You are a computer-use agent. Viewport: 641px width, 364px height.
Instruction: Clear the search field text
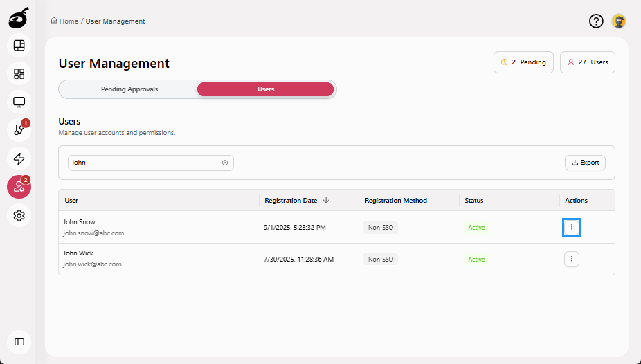[x=225, y=163]
